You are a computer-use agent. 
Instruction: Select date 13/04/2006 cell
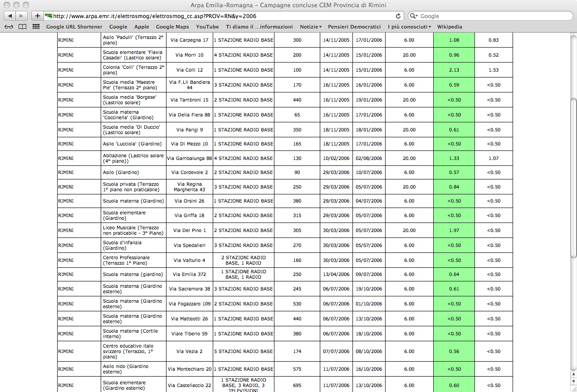(x=336, y=274)
